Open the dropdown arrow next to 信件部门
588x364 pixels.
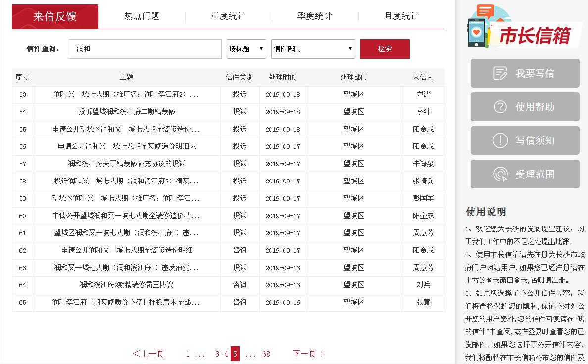(x=349, y=48)
